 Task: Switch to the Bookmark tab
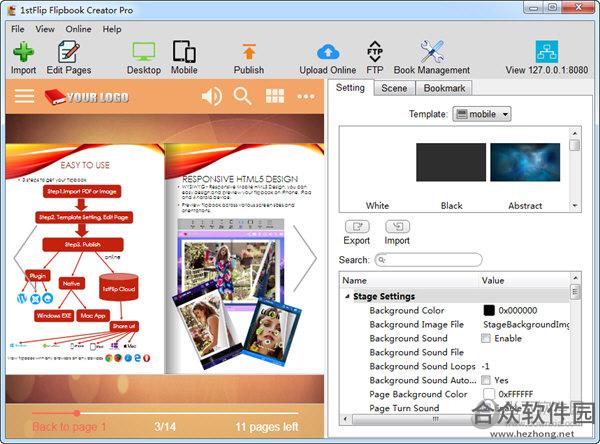click(x=444, y=88)
